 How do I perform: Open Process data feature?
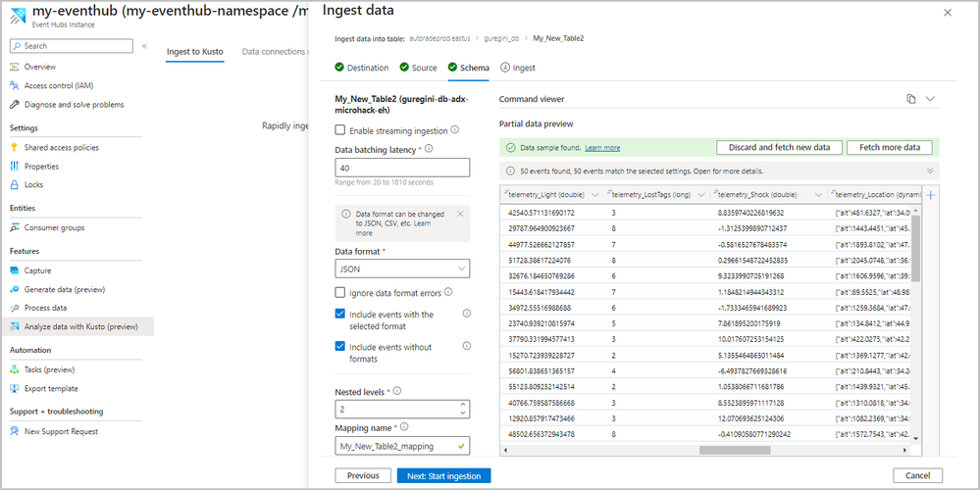click(x=45, y=308)
